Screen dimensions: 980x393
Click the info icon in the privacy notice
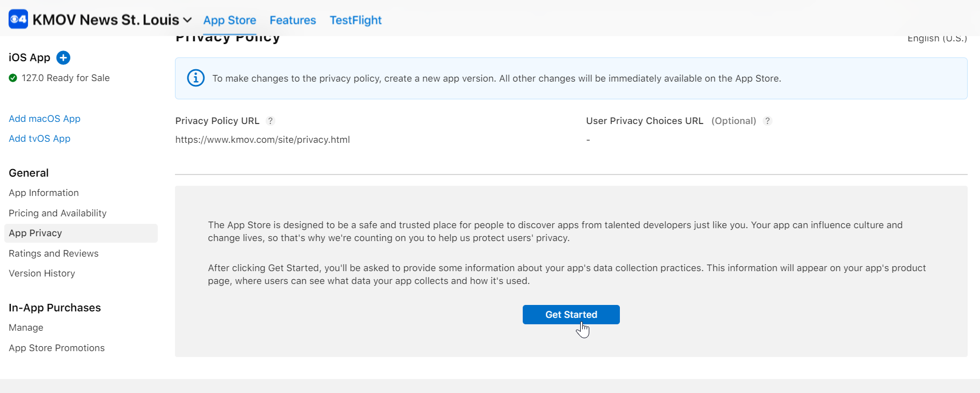tap(196, 78)
